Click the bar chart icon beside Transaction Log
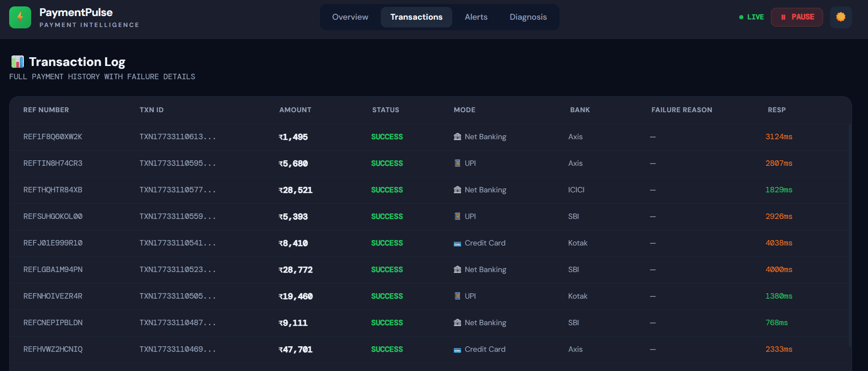This screenshot has width=868, height=371. click(17, 61)
